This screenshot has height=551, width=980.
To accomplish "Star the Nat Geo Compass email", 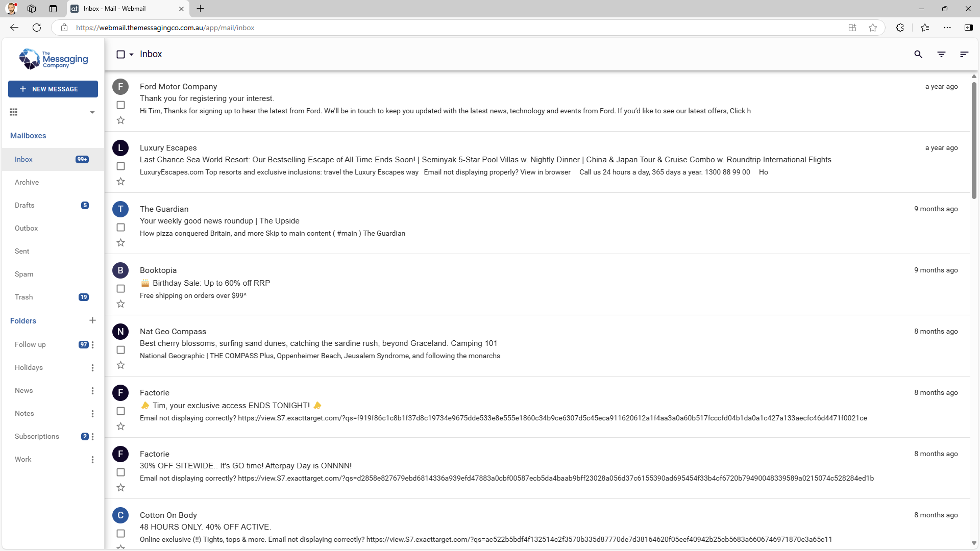I will click(120, 365).
